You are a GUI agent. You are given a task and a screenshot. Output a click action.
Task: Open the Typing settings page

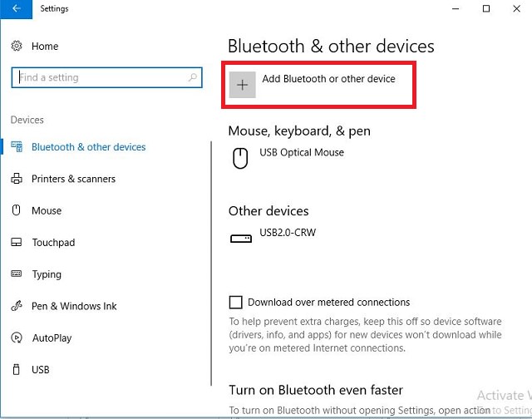(x=47, y=274)
